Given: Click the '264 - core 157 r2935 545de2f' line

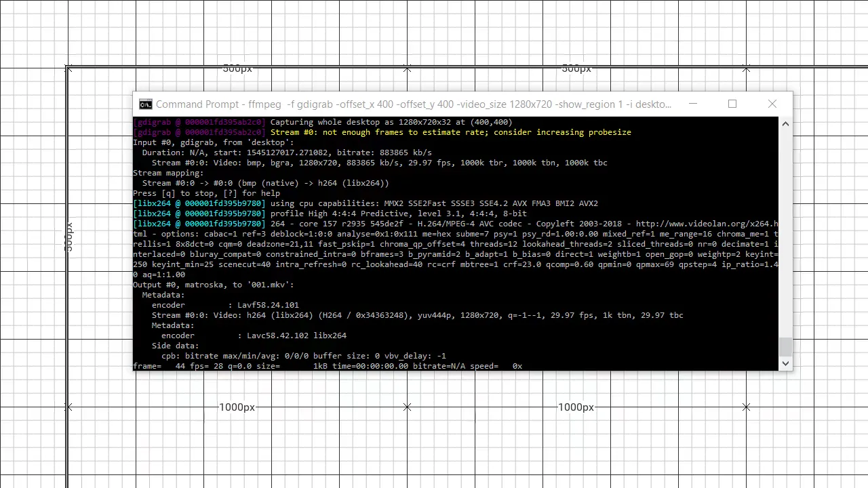Looking at the screenshot, I should (x=456, y=224).
